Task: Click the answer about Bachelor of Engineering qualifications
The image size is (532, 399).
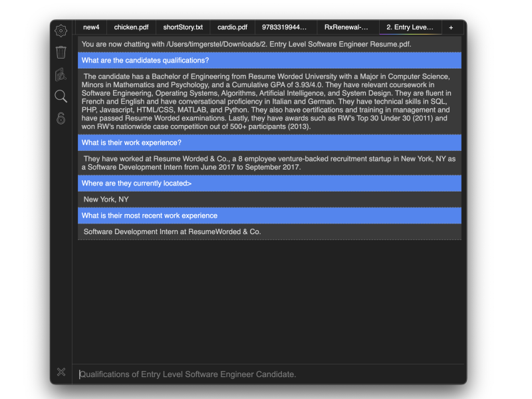Action: (x=269, y=102)
